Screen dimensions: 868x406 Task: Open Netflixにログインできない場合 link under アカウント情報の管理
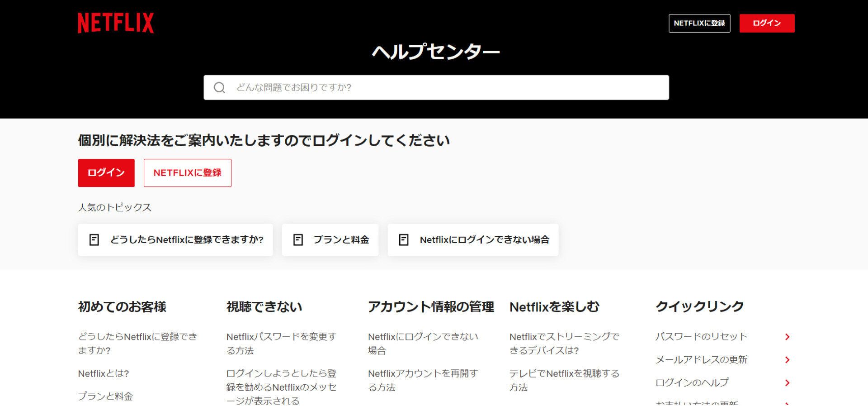[x=423, y=344]
